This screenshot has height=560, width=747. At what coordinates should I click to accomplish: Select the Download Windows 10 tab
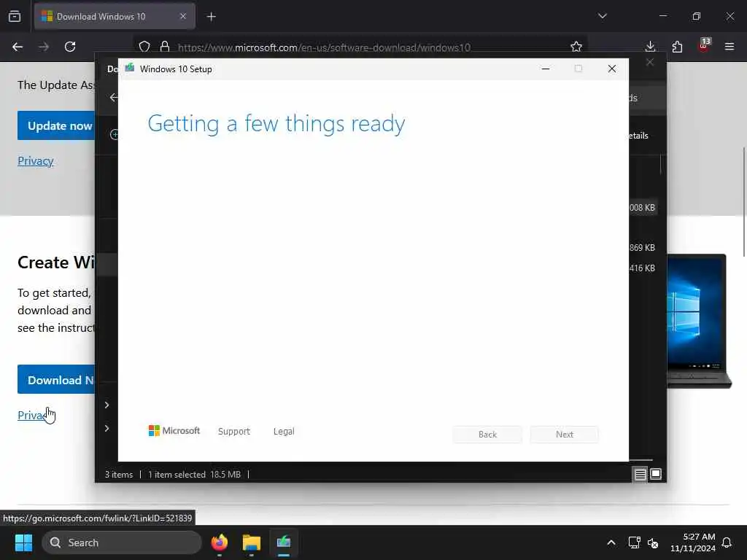(x=115, y=17)
